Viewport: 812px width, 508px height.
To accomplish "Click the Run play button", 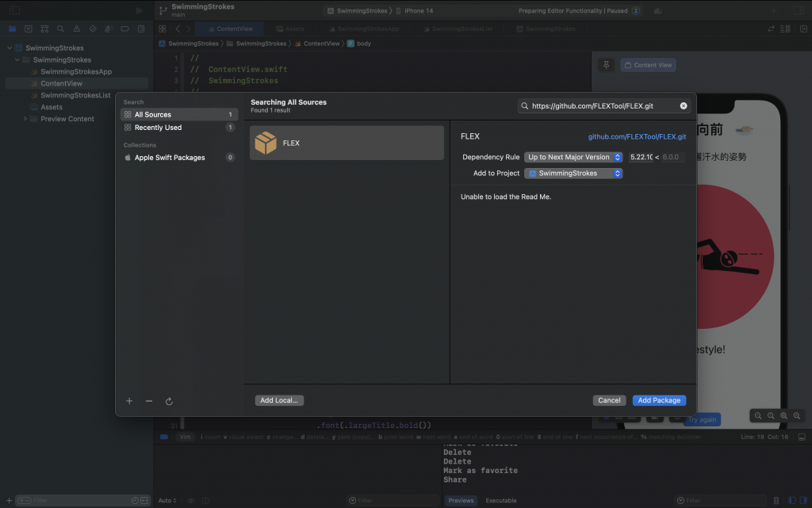I will [x=139, y=10].
